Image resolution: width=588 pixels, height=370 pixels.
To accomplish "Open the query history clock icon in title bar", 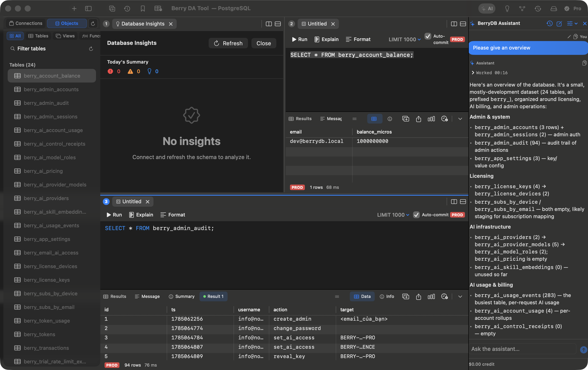I will coord(127,9).
